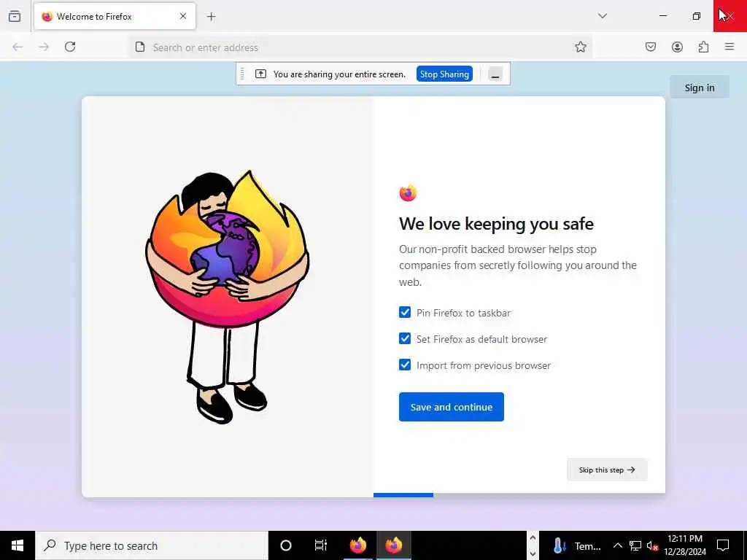The height and width of the screenshot is (560, 747).
Task: Click first Firefox icon on taskbar
Action: (357, 545)
